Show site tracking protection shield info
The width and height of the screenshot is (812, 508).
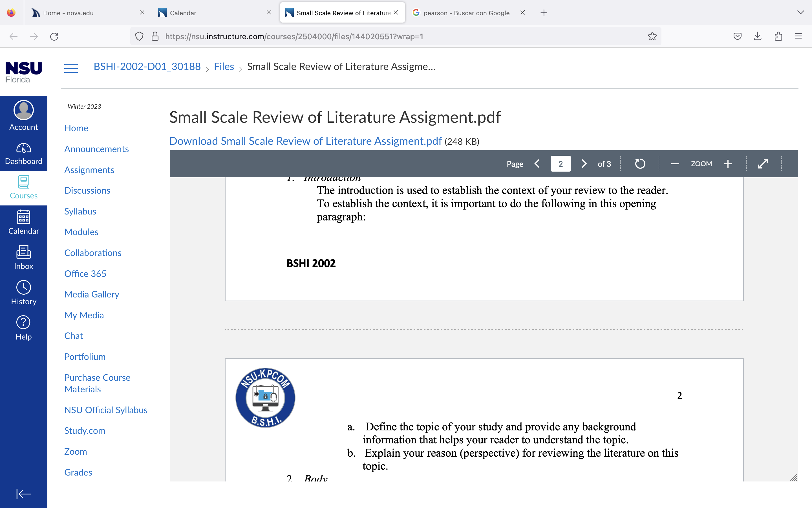[139, 36]
